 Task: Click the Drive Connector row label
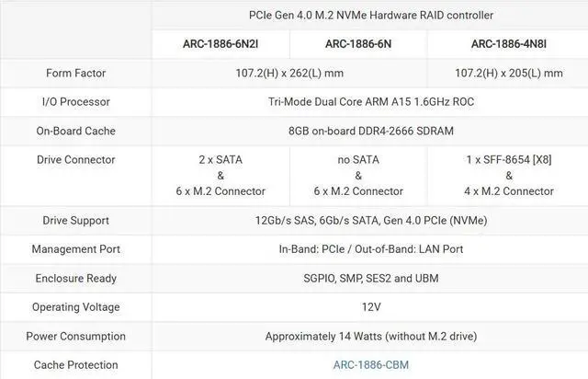[75, 159]
